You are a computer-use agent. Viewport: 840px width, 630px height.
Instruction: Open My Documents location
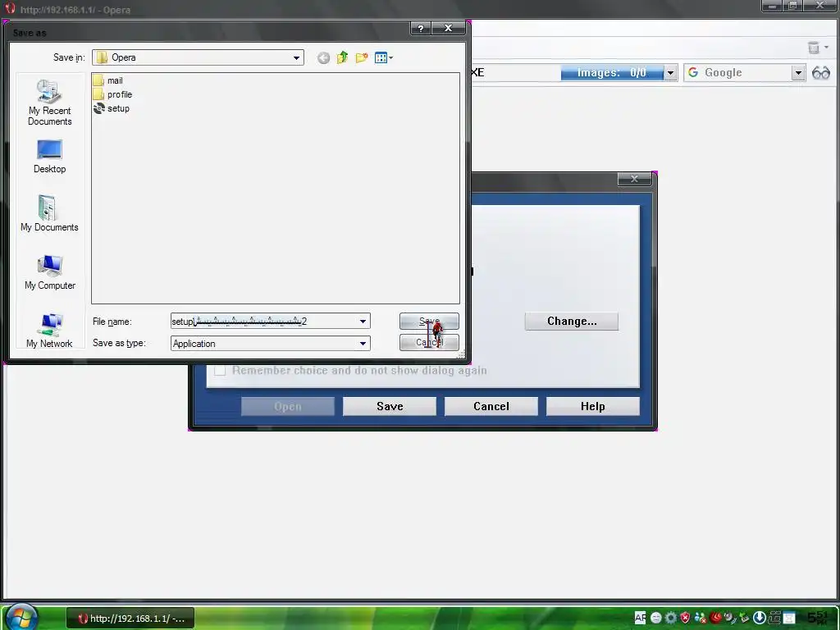(49, 214)
